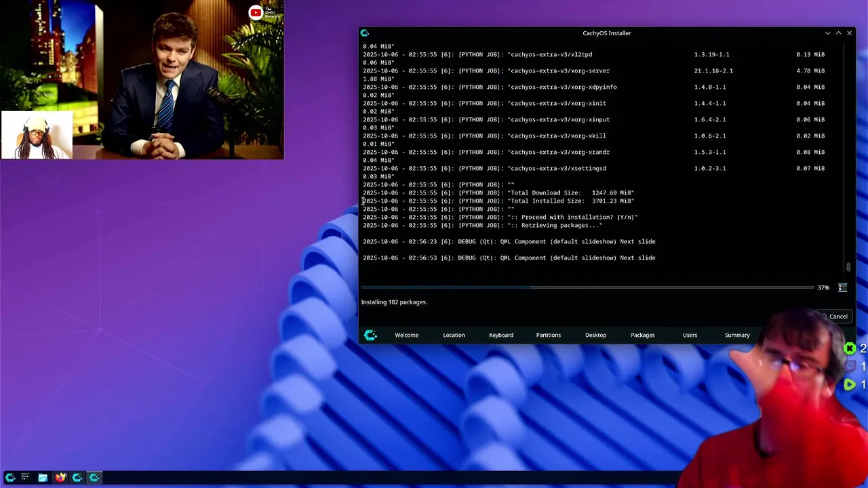Maximize the CachyOS Installer window

click(838, 33)
